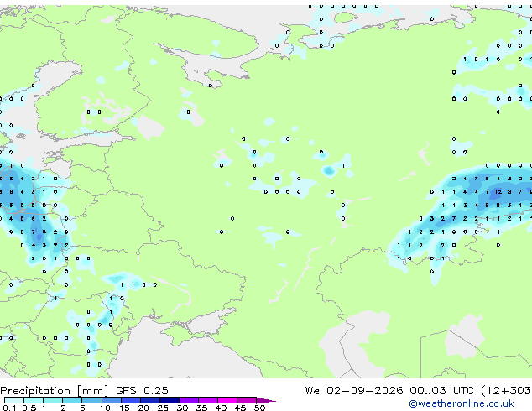Click the legend label '0.1'
The height and width of the screenshot is (411, 532).
click(x=9, y=408)
